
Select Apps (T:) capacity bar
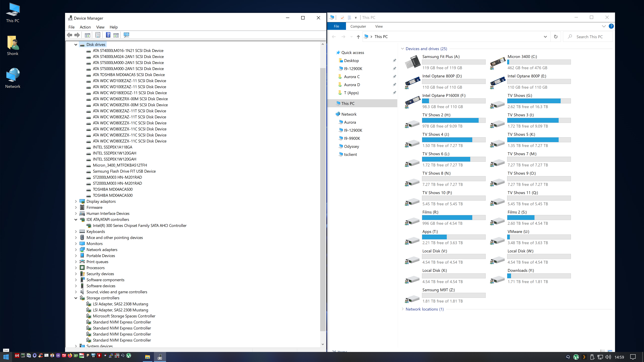[x=454, y=237]
